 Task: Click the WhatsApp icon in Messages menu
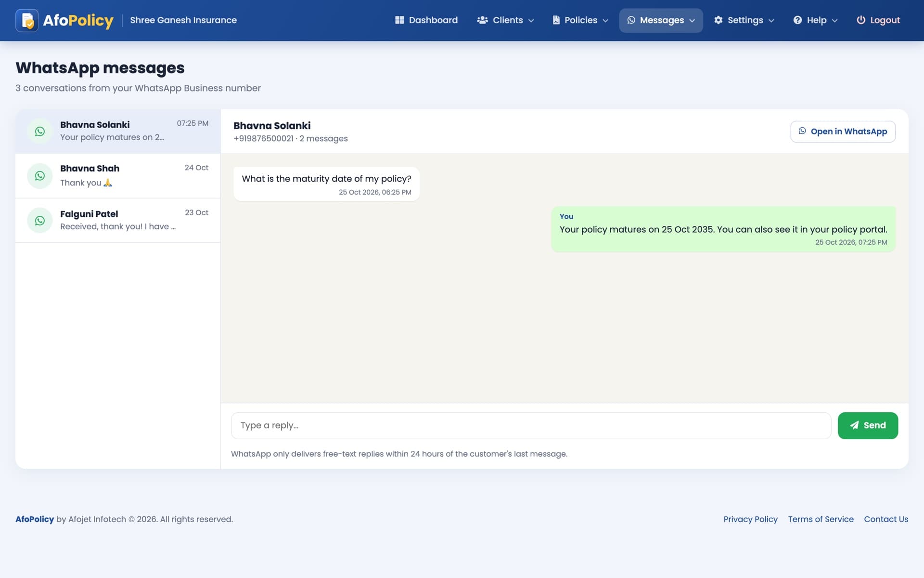coord(631,20)
